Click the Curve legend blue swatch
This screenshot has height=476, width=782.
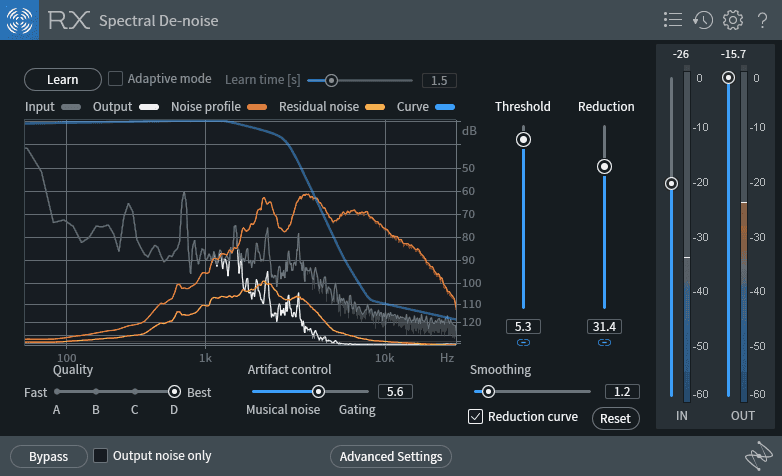click(x=445, y=107)
